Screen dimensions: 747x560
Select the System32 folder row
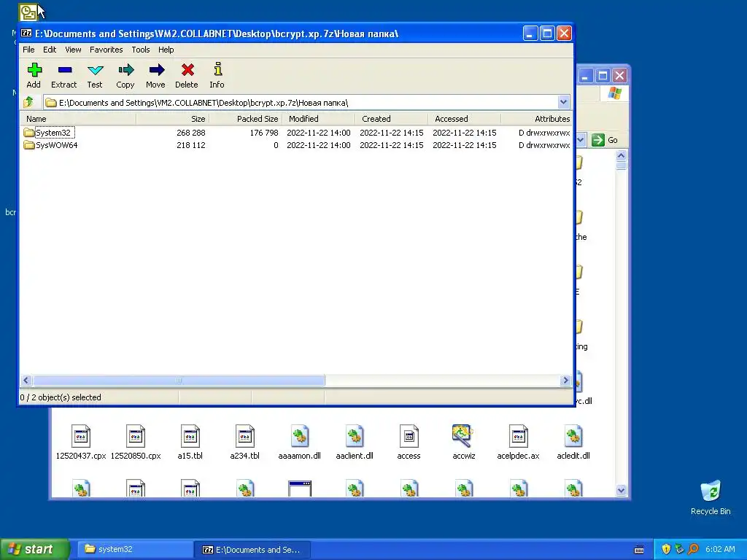[x=296, y=133]
